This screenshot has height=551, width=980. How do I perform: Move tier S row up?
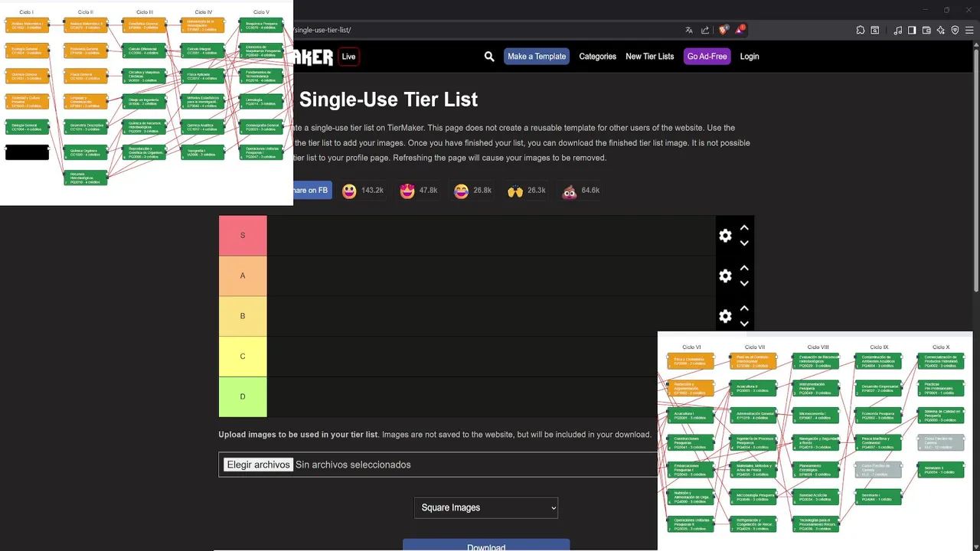pyautogui.click(x=743, y=228)
